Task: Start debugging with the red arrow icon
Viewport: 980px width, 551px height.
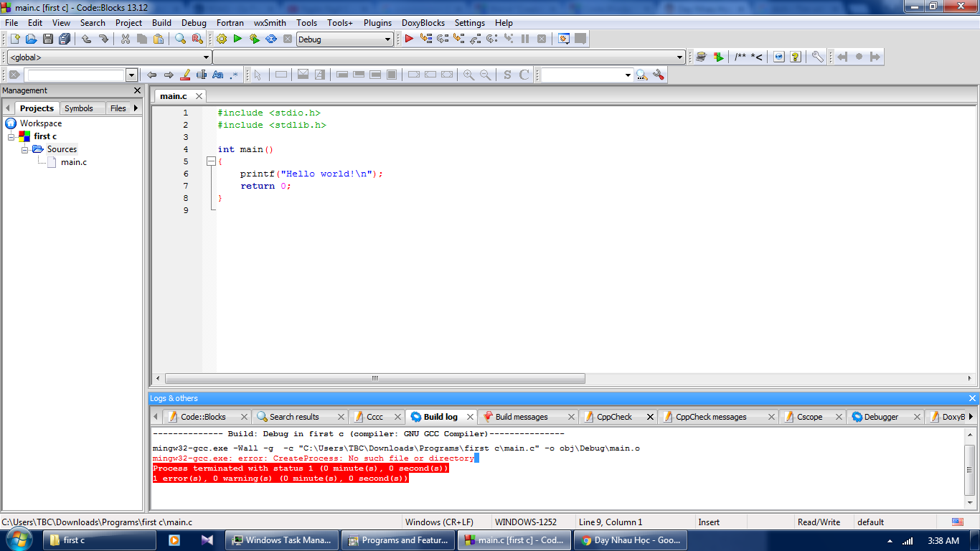Action: [409, 39]
